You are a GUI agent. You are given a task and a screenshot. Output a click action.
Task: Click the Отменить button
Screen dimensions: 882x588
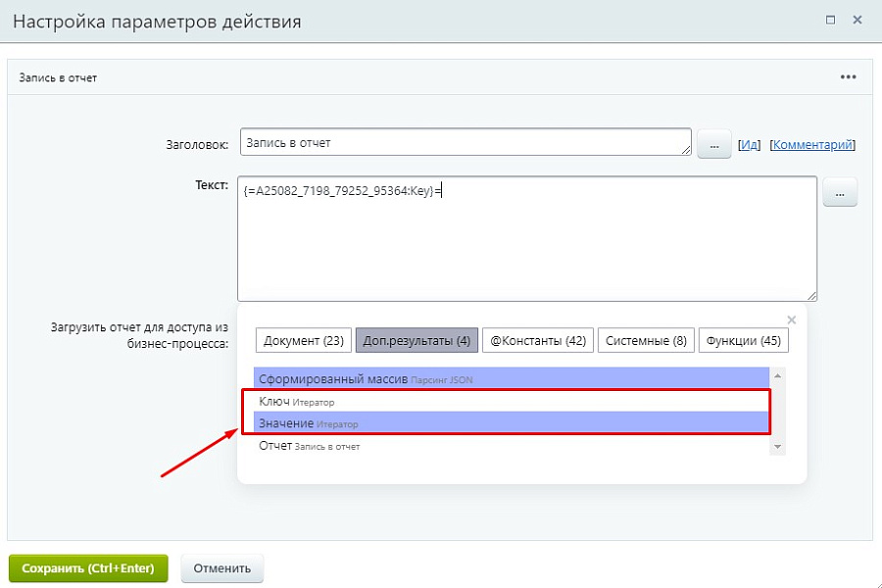pyautogui.click(x=222, y=567)
